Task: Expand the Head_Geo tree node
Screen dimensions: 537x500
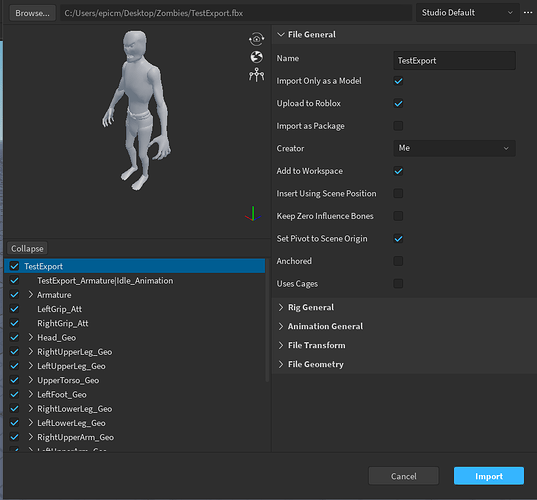Action: (31, 337)
